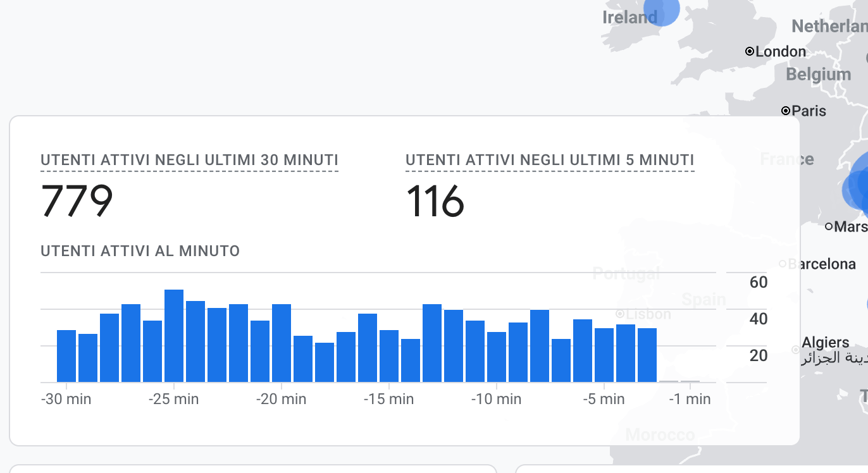Click the 20 value on the y-axis

(759, 355)
